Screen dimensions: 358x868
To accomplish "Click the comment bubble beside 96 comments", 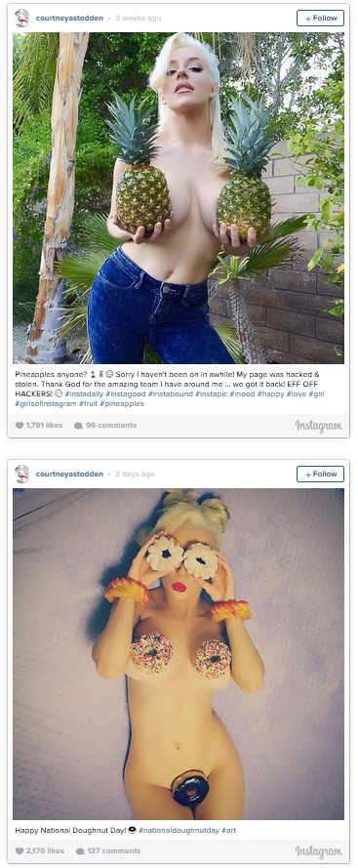I will [78, 426].
